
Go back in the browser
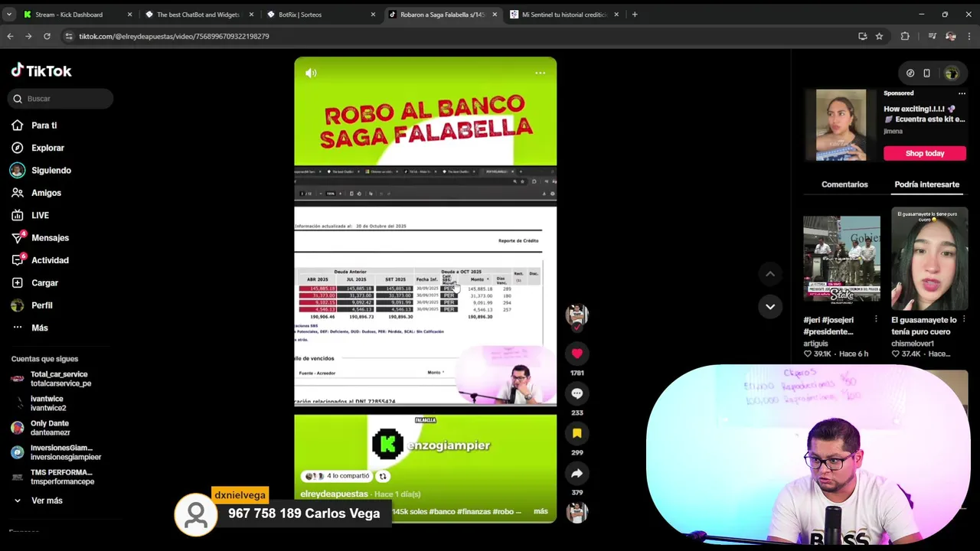[10, 36]
